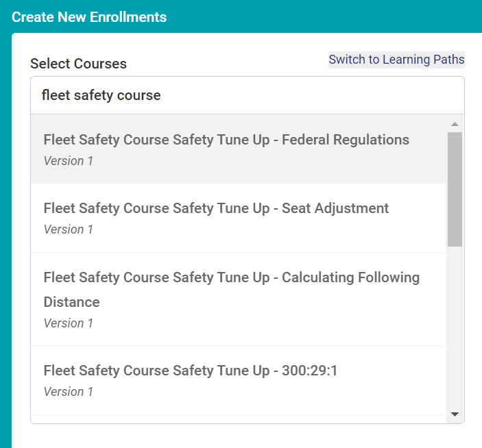Click the 'fleet safety course' search field

click(x=247, y=95)
